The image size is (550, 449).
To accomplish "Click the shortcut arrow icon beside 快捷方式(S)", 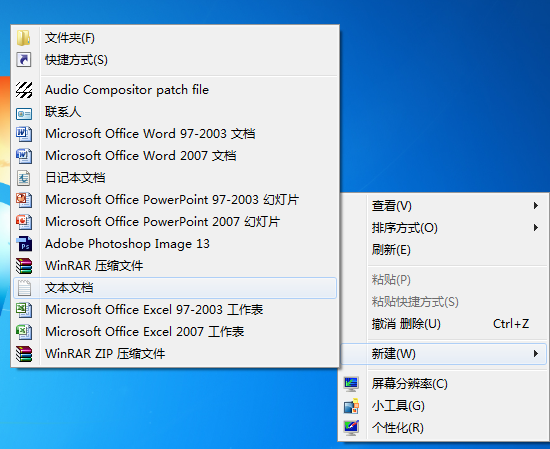I will point(24,60).
